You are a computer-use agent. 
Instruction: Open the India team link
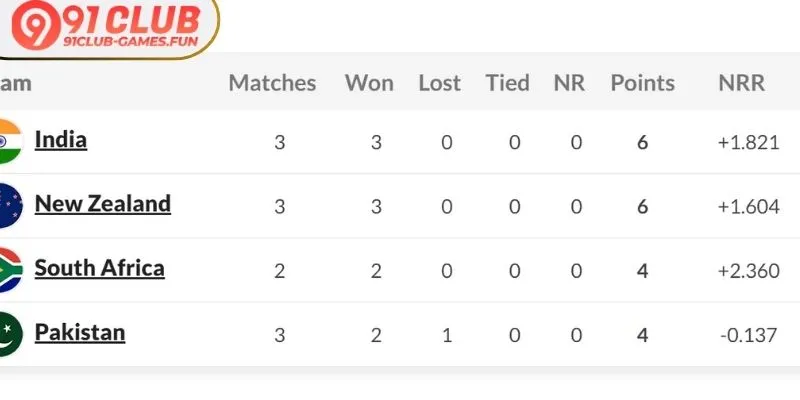(61, 140)
